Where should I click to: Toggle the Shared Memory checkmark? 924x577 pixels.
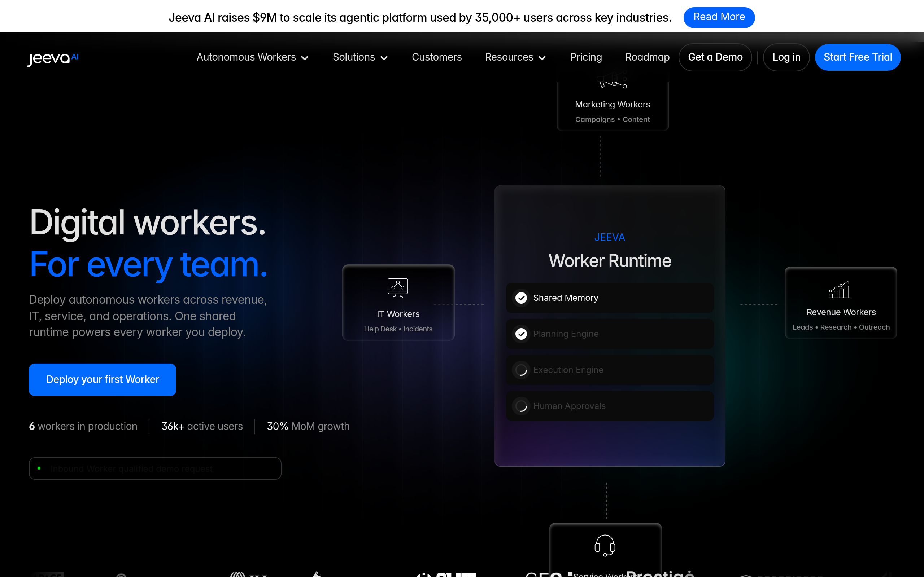521,298
